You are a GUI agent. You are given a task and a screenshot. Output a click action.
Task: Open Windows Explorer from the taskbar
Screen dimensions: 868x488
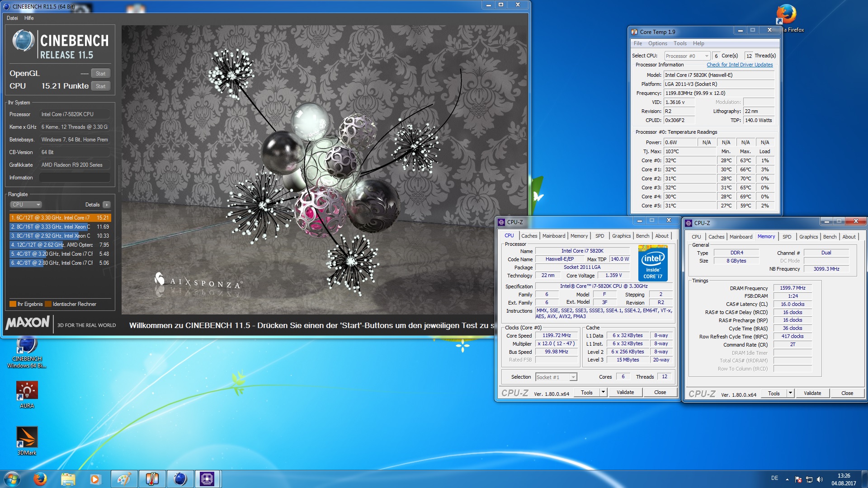point(68,479)
